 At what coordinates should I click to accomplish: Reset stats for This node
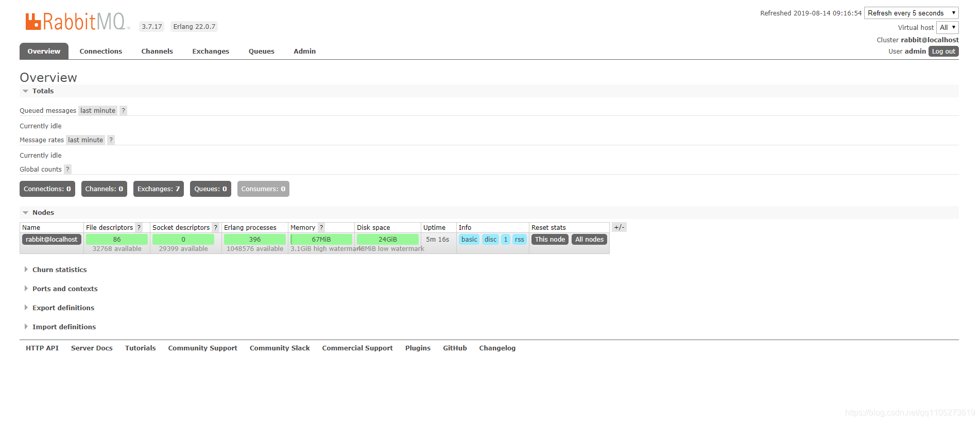[550, 239]
